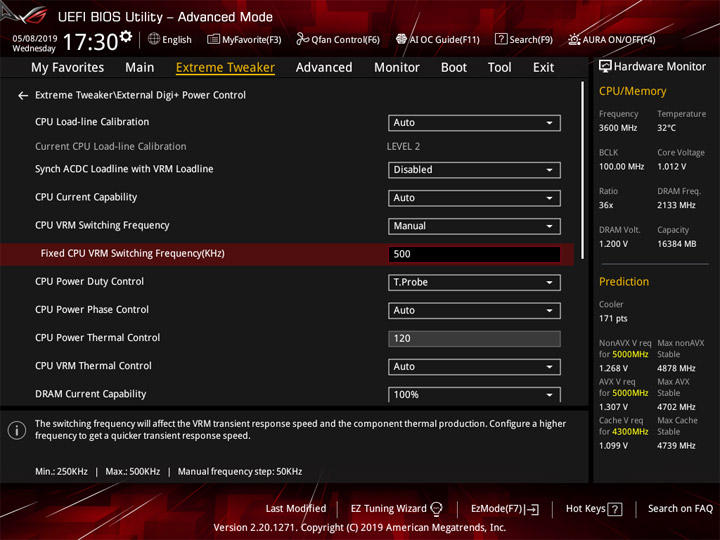Click the CPU/Memory heading
Viewport: 720px width, 540px height.
(632, 91)
